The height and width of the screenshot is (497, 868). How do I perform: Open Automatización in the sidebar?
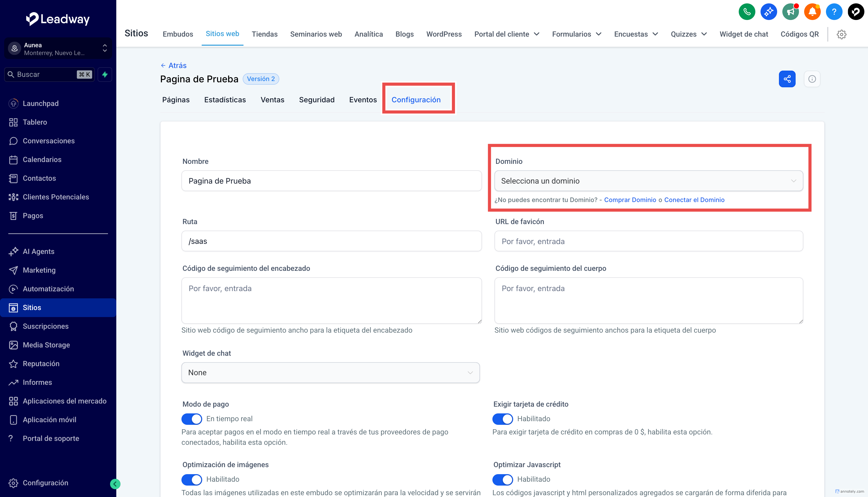48,289
